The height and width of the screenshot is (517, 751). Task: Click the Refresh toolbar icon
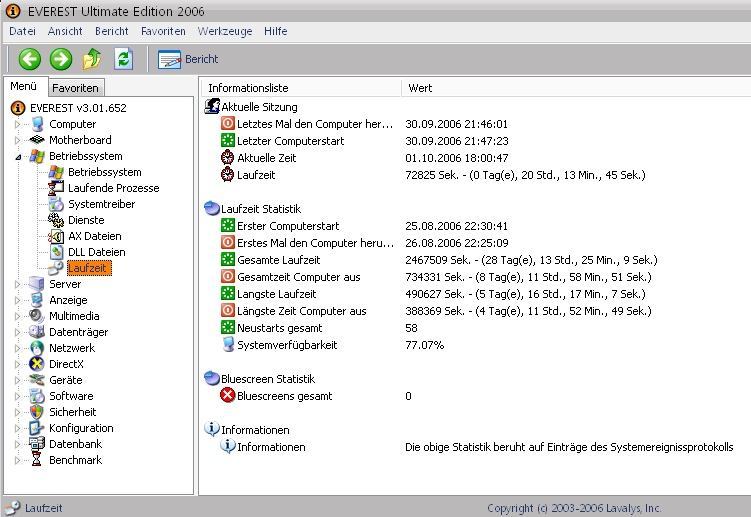pos(124,59)
